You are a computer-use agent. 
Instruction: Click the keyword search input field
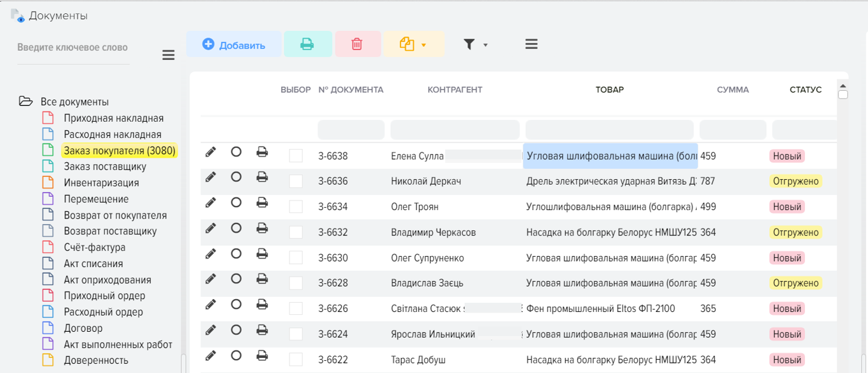pyautogui.click(x=73, y=48)
